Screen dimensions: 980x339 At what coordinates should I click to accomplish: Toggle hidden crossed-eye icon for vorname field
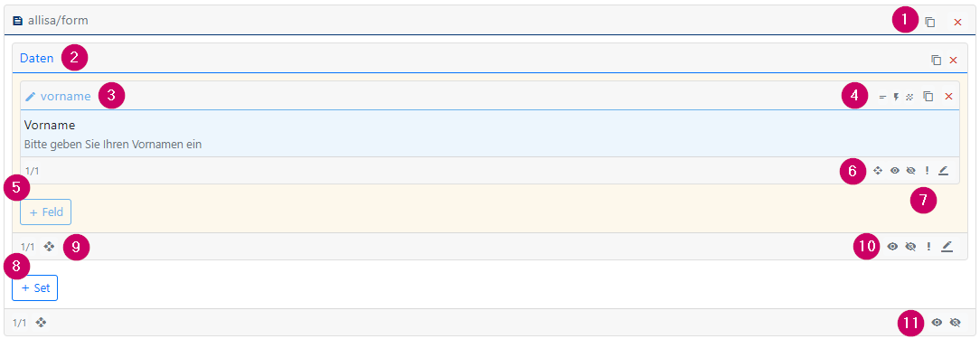click(910, 170)
